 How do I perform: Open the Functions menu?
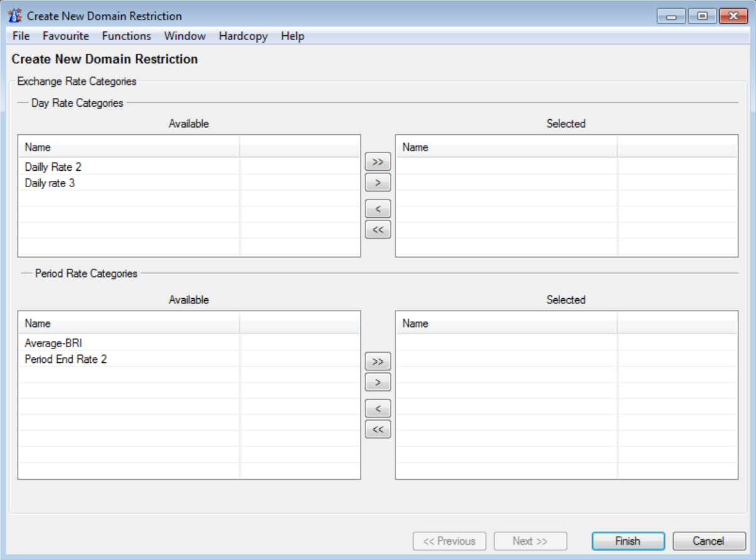tap(126, 36)
